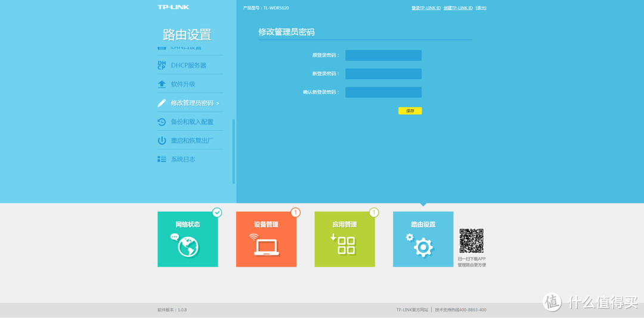Click the 原登录密码 input field

click(383, 55)
